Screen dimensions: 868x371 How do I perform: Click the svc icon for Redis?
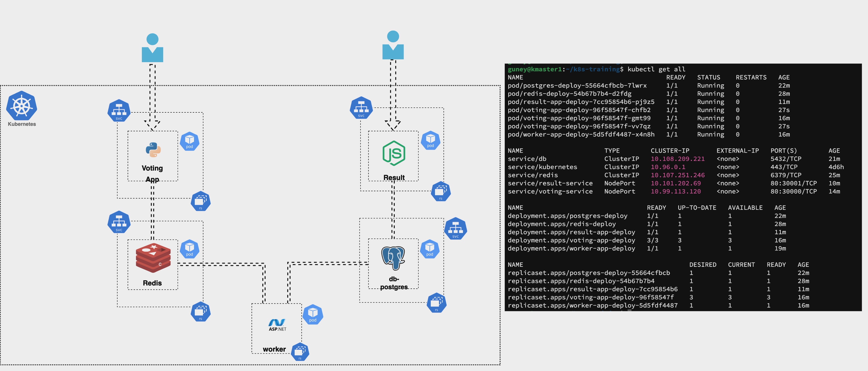click(119, 222)
